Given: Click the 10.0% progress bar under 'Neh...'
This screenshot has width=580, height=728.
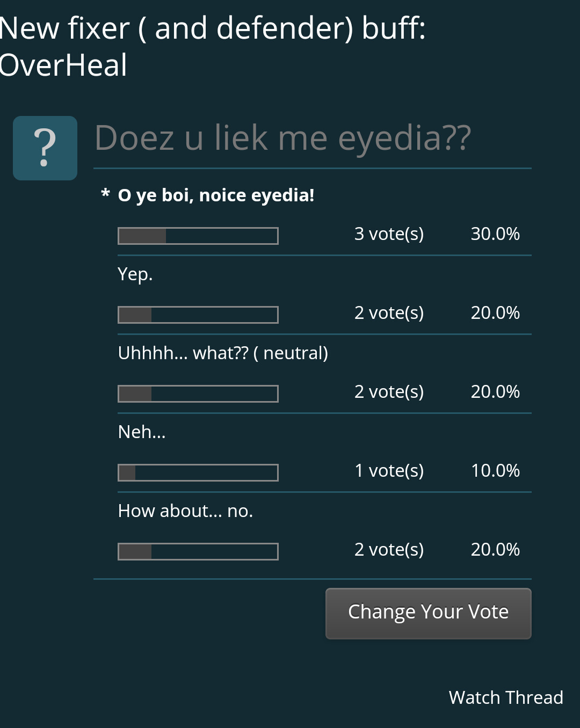Looking at the screenshot, I should pyautogui.click(x=198, y=472).
